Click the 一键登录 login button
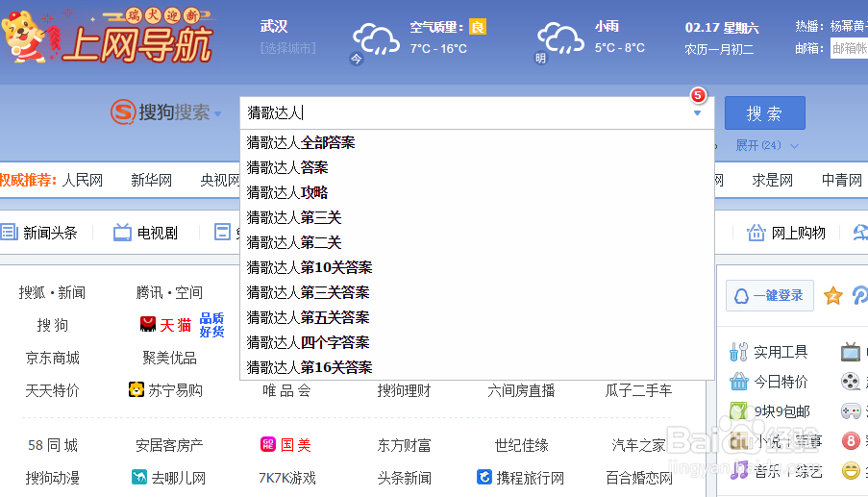Viewport: 868px width, 497px height. point(769,295)
